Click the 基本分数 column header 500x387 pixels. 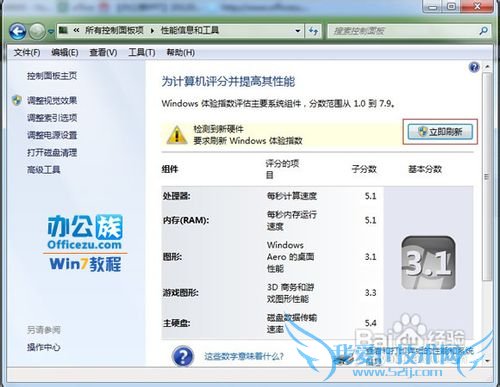(x=425, y=169)
